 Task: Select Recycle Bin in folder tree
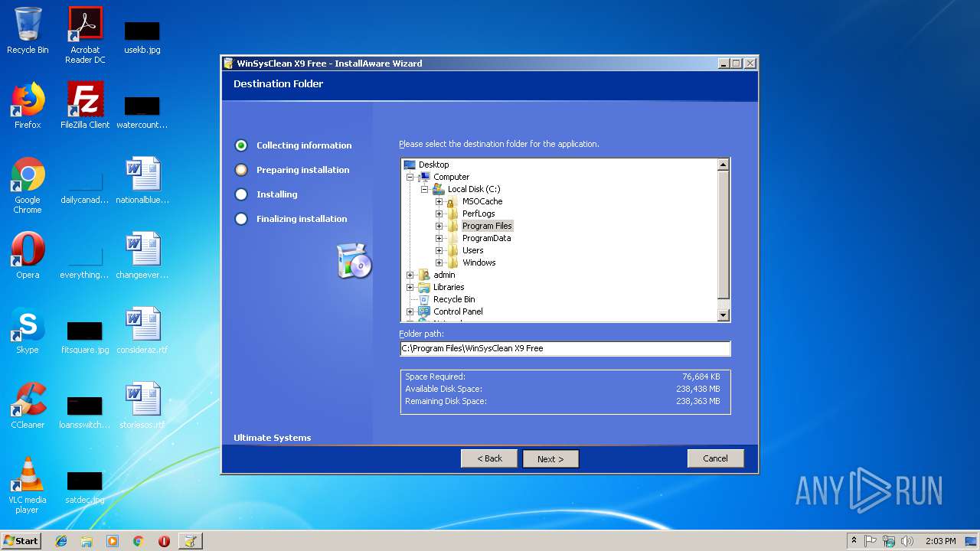pyautogui.click(x=454, y=299)
